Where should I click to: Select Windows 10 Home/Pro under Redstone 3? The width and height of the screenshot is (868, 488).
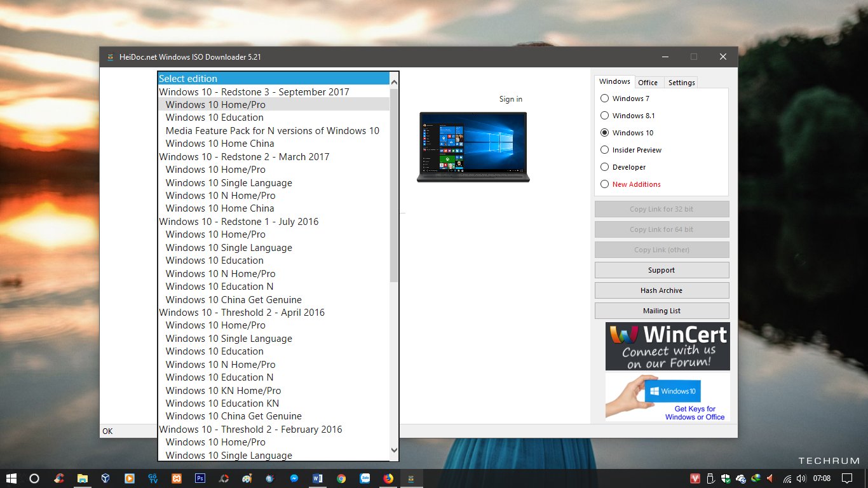click(274, 105)
